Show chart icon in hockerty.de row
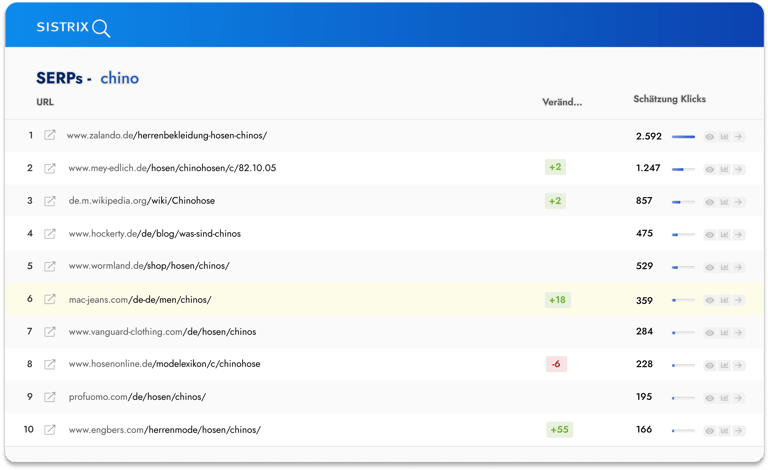768x470 pixels. coord(724,235)
